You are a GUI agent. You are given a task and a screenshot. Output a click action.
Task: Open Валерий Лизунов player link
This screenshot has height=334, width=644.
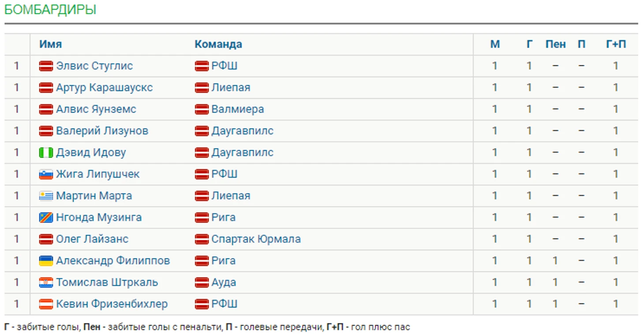pos(102,131)
